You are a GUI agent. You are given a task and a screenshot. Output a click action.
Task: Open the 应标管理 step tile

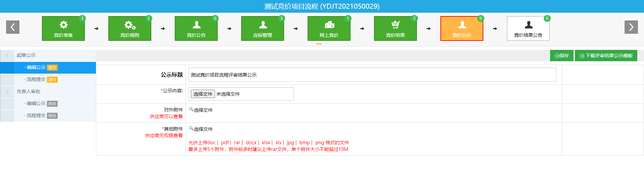click(x=263, y=28)
